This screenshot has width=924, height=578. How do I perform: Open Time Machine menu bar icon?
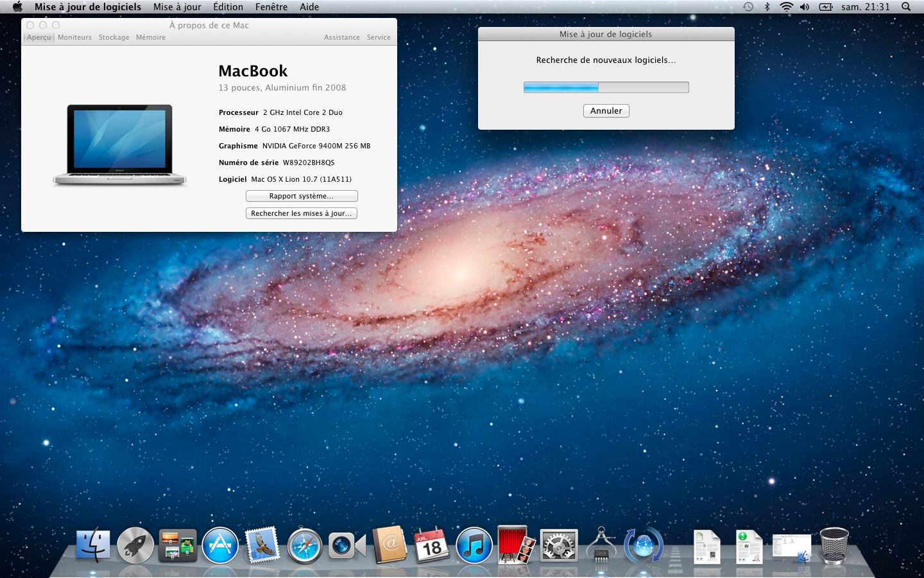click(x=748, y=7)
